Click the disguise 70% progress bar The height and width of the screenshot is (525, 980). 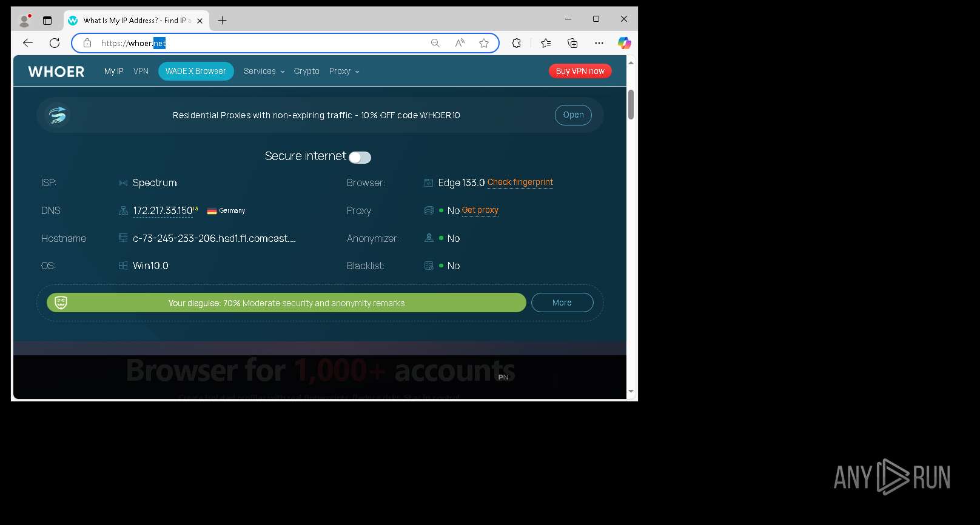point(286,303)
